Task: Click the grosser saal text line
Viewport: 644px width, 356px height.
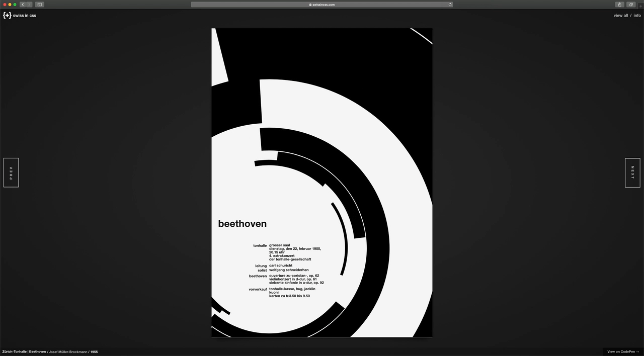Action: pos(279,245)
